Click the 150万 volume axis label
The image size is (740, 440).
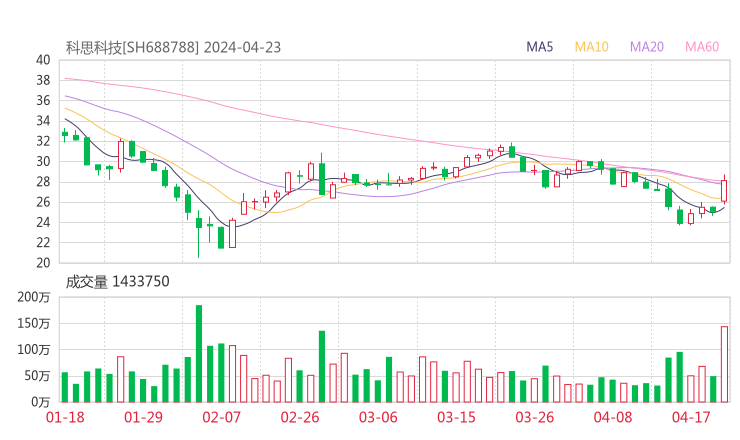click(x=34, y=323)
